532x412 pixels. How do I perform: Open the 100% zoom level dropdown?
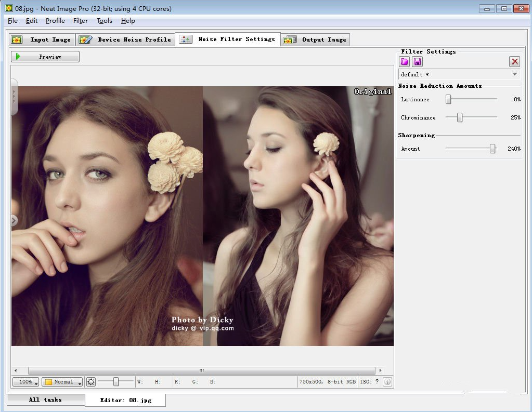[x=26, y=382]
